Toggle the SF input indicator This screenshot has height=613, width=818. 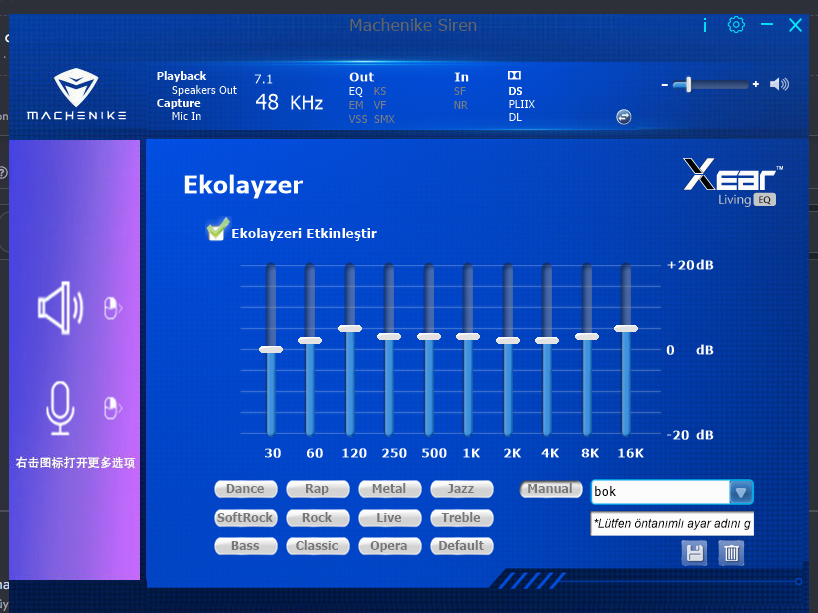460,91
